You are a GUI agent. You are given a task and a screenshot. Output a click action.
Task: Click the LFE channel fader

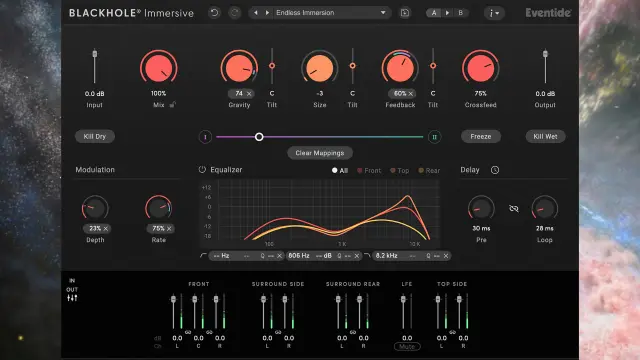(x=403, y=300)
